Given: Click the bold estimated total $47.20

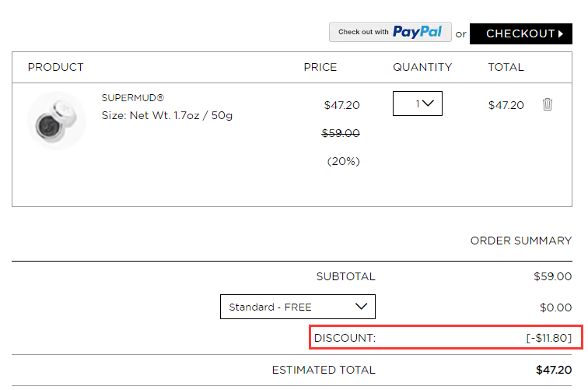Looking at the screenshot, I should pyautogui.click(x=554, y=370).
